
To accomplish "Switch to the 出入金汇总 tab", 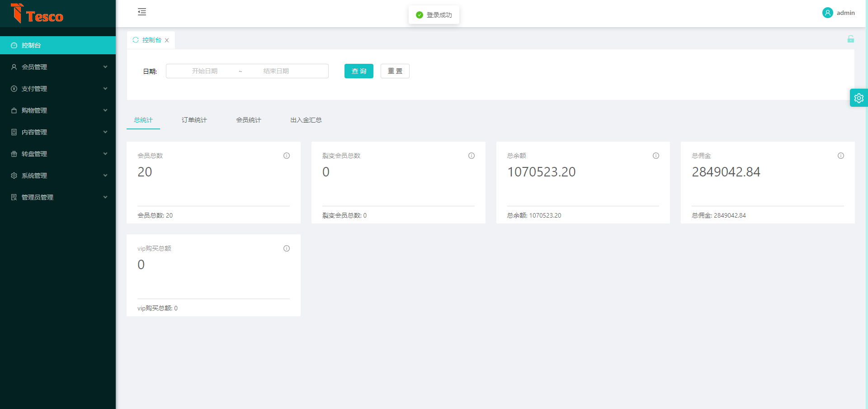I will [x=306, y=120].
